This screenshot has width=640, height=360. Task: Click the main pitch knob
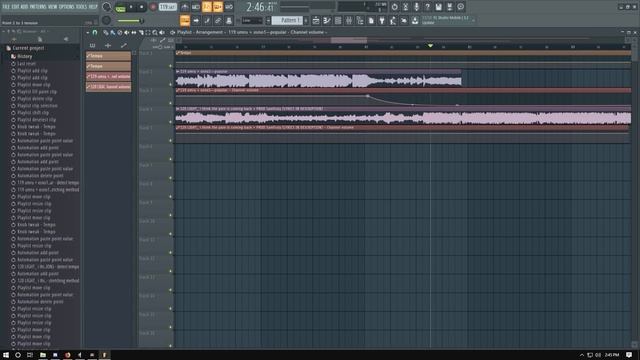click(x=107, y=20)
